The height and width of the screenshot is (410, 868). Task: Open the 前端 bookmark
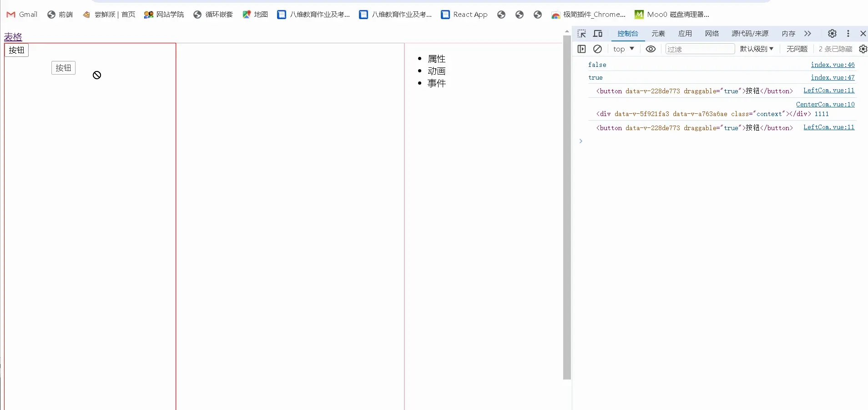pyautogui.click(x=60, y=15)
